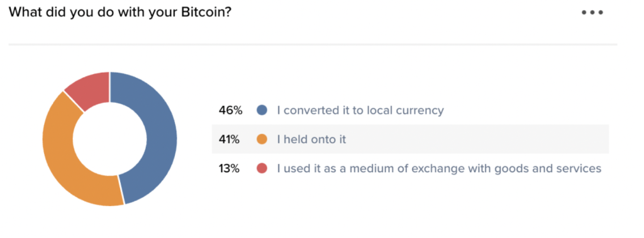
Task: Click the 13% value
Action: (229, 168)
